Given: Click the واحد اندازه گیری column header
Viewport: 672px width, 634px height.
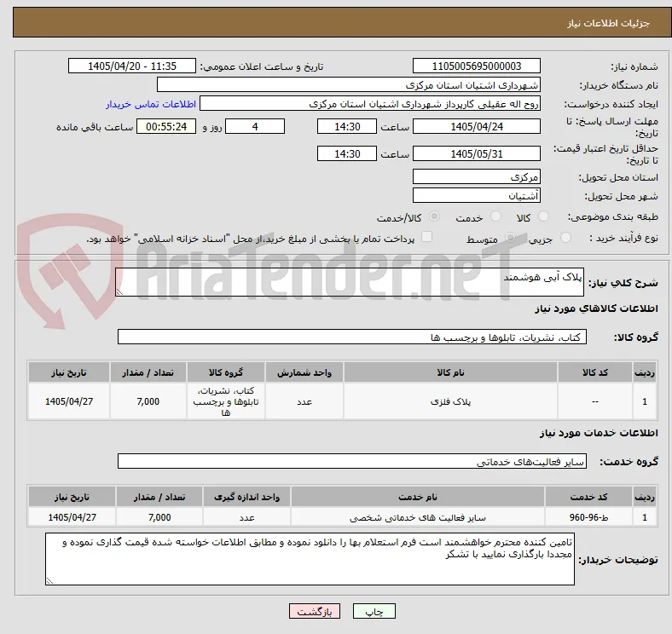Looking at the screenshot, I should coord(246,497).
